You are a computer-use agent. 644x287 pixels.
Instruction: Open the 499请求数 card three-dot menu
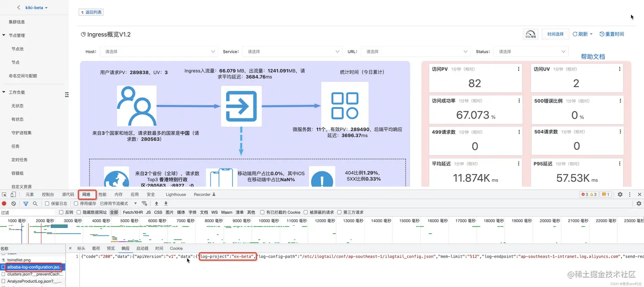pos(518,132)
